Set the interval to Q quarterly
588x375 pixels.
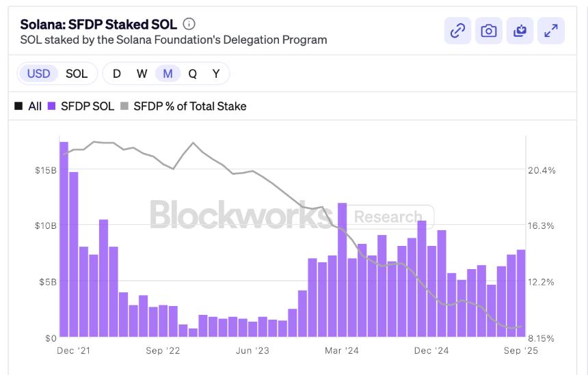[x=192, y=74]
